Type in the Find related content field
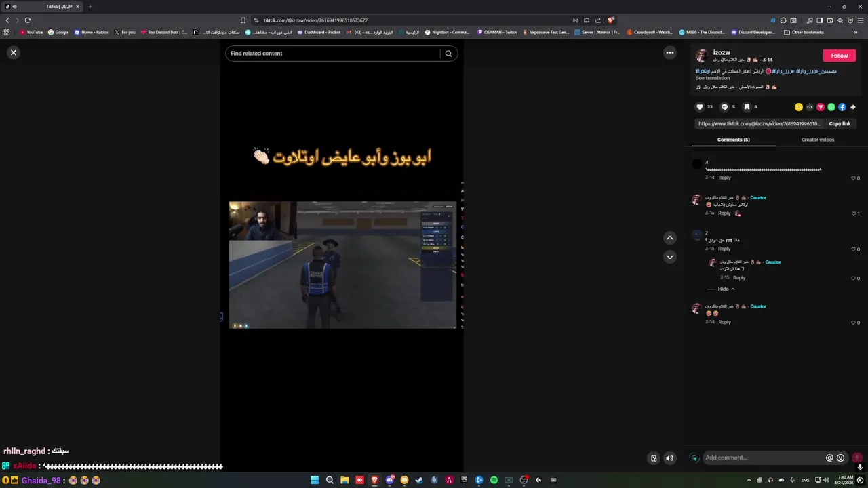 pos(334,54)
